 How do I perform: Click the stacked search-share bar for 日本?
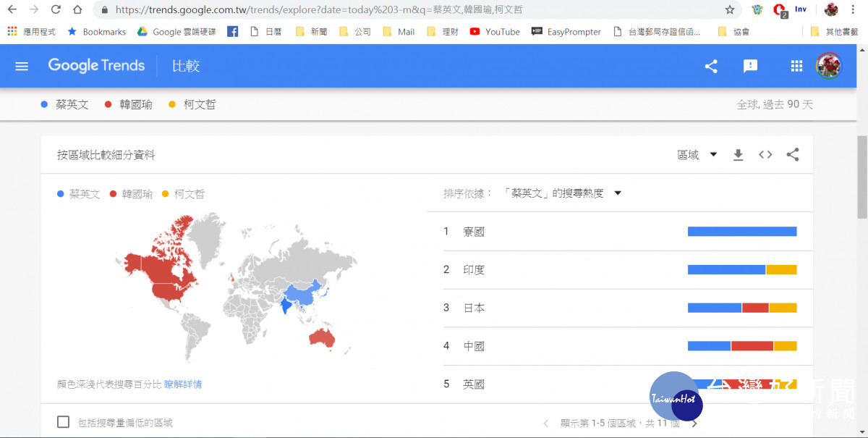coord(742,308)
